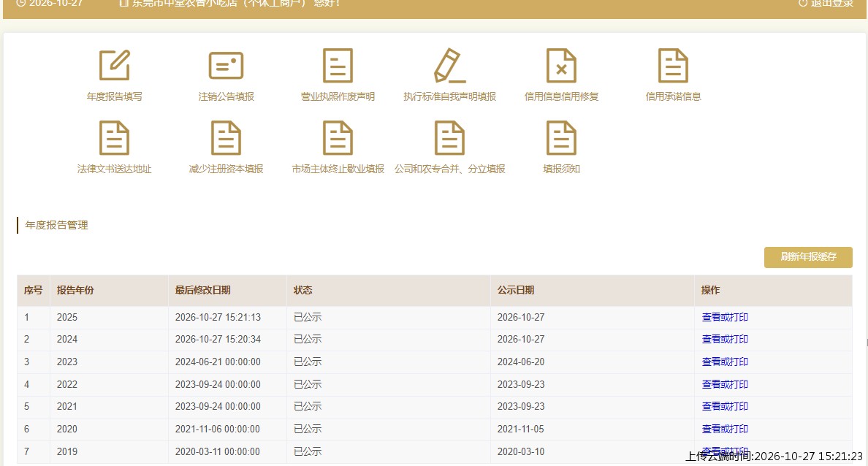868x466 pixels.
Task: Click the 年度报告管理 section heading
Action: click(x=56, y=225)
